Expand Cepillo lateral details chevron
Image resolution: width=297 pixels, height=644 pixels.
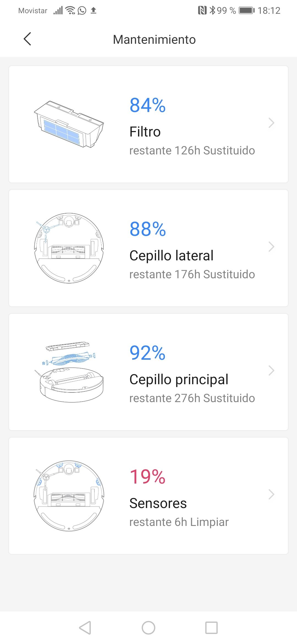(x=271, y=247)
